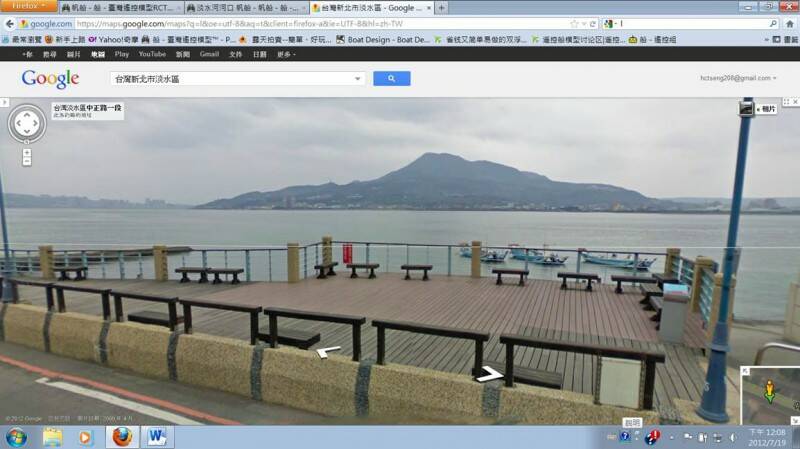Expand the minimap with its top-left corner arrow

click(745, 371)
